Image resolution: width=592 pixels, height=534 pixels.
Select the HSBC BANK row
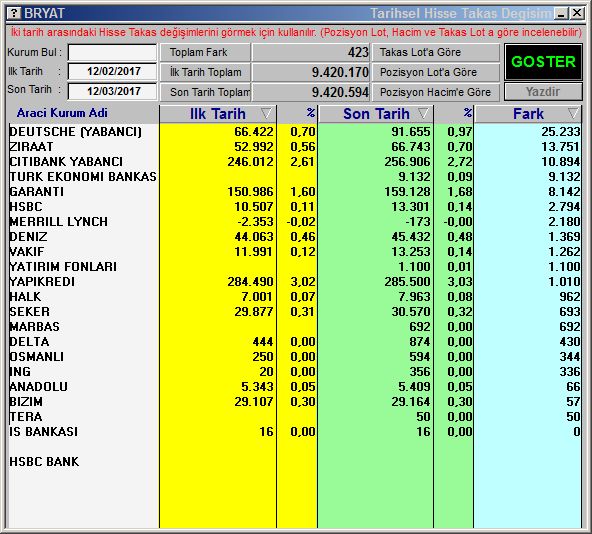[x=295, y=461]
